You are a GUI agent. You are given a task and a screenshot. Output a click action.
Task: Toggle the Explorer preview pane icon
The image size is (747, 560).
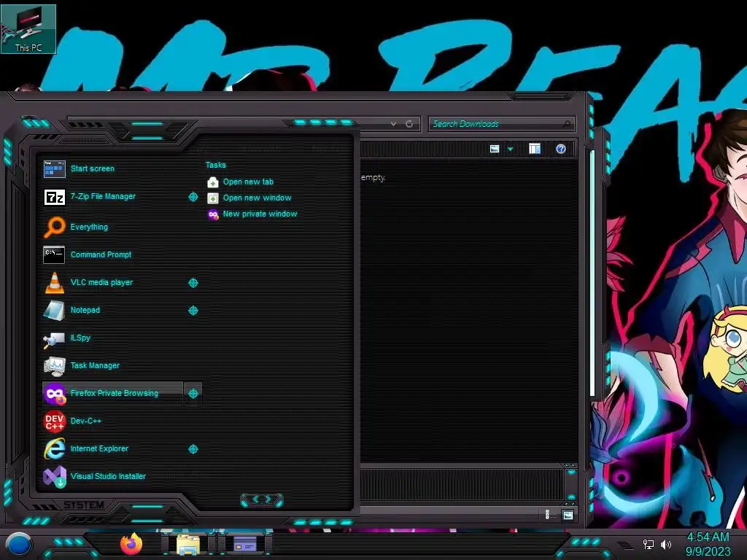pos(535,149)
